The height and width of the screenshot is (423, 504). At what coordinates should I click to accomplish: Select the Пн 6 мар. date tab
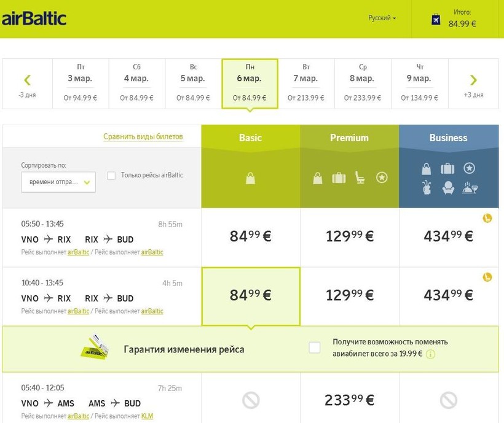pyautogui.click(x=250, y=83)
